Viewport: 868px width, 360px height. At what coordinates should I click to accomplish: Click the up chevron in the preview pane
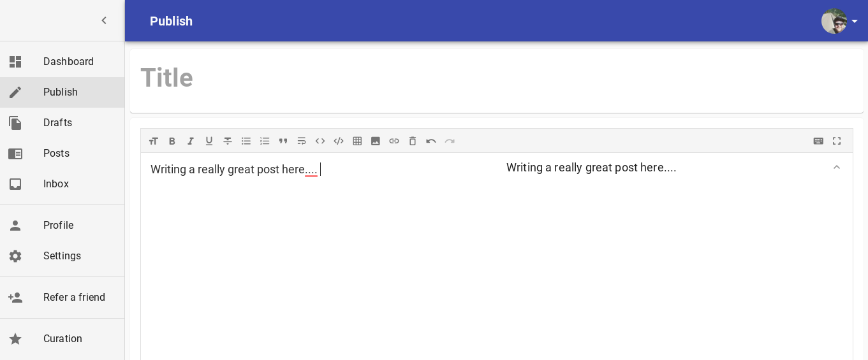(837, 167)
